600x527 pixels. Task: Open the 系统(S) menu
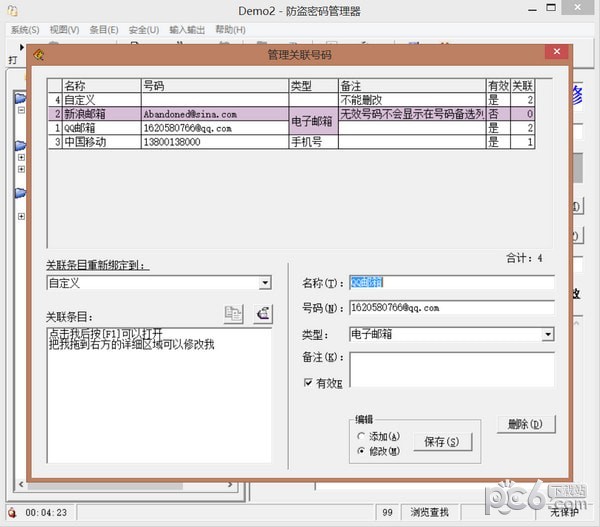click(x=25, y=30)
